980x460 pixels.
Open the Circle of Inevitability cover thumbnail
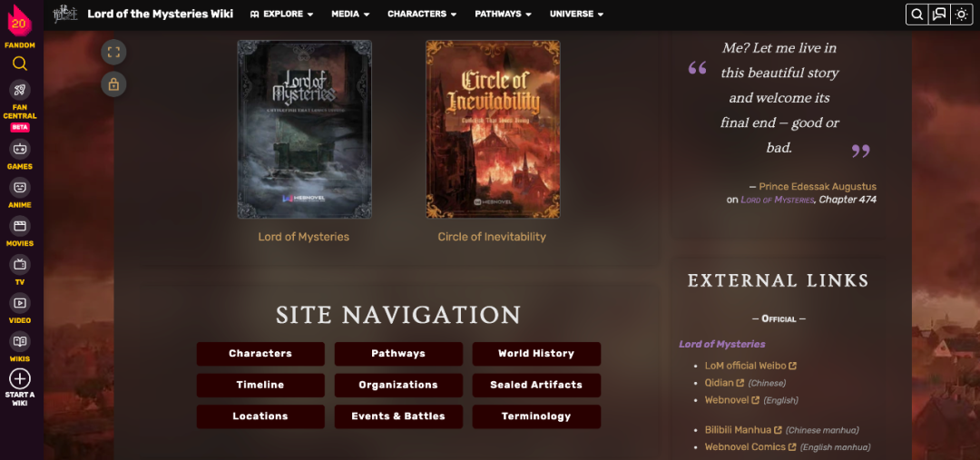tap(493, 130)
